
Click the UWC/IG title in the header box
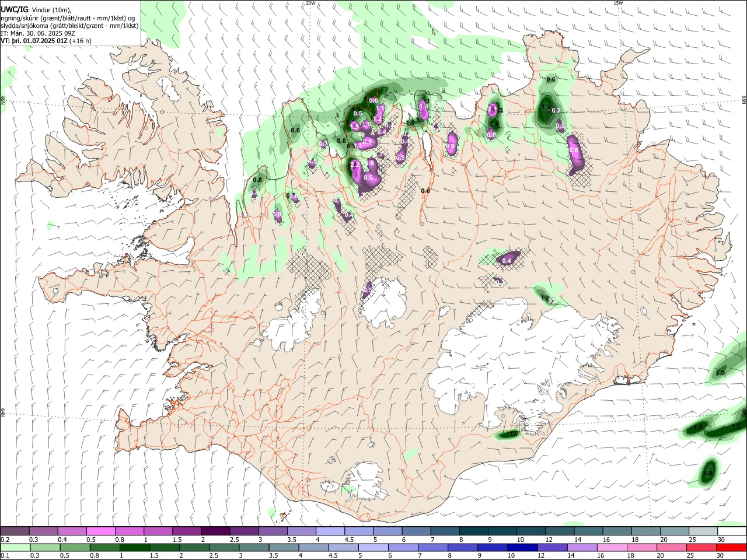pyautogui.click(x=13, y=10)
